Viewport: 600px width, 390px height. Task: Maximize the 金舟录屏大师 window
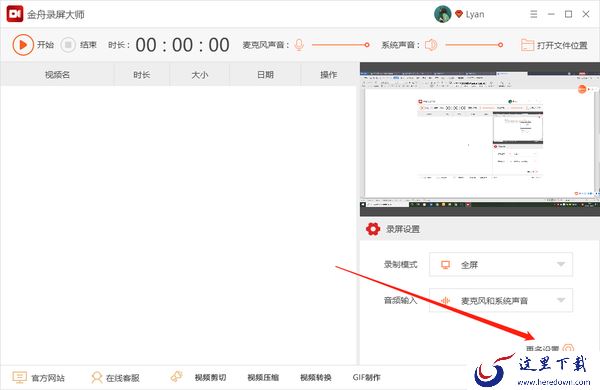[569, 14]
